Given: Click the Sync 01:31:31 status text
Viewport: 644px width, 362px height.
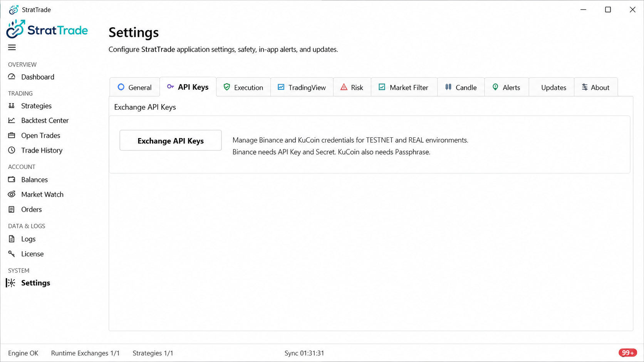Looking at the screenshot, I should pyautogui.click(x=304, y=353).
